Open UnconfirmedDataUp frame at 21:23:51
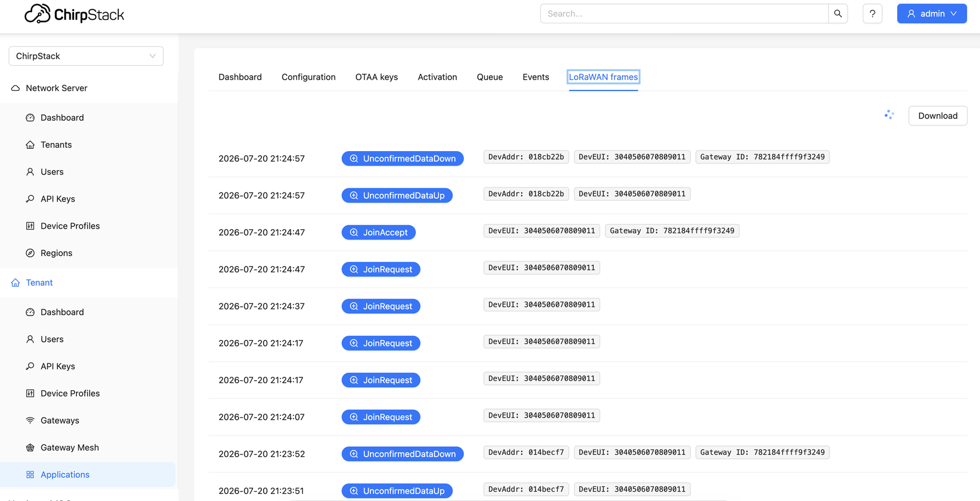Image resolution: width=980 pixels, height=501 pixels. click(397, 491)
